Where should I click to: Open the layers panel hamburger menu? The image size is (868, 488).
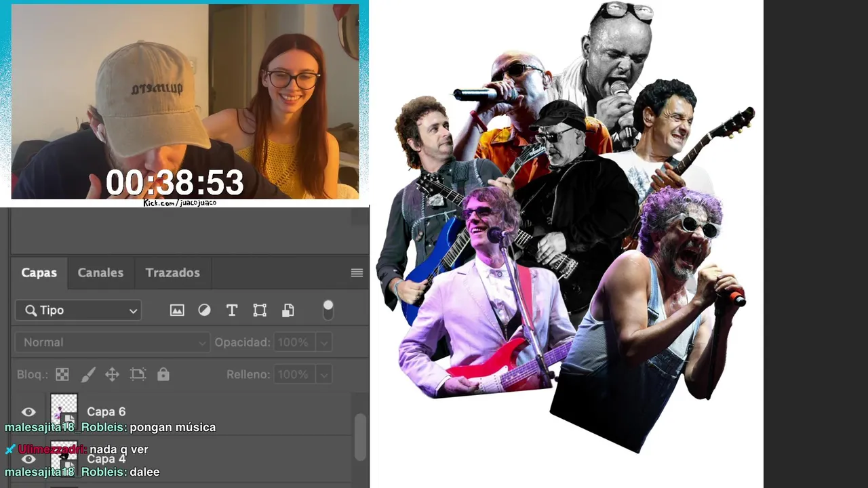357,272
